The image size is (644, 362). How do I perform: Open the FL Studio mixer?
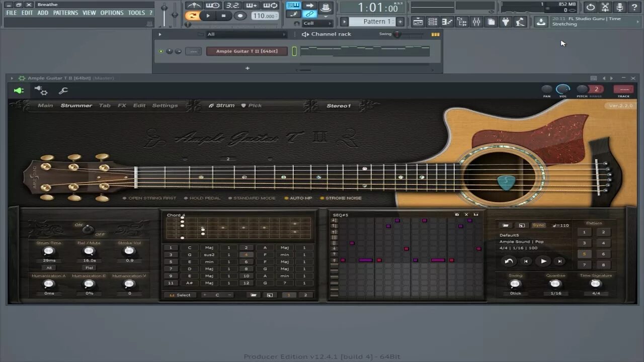pos(476,22)
